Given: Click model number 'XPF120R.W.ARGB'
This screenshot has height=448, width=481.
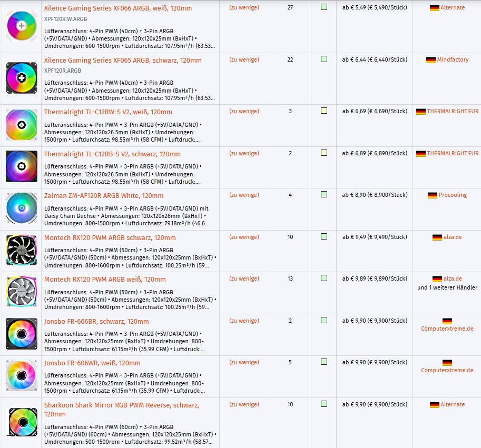Looking at the screenshot, I should click(x=66, y=19).
